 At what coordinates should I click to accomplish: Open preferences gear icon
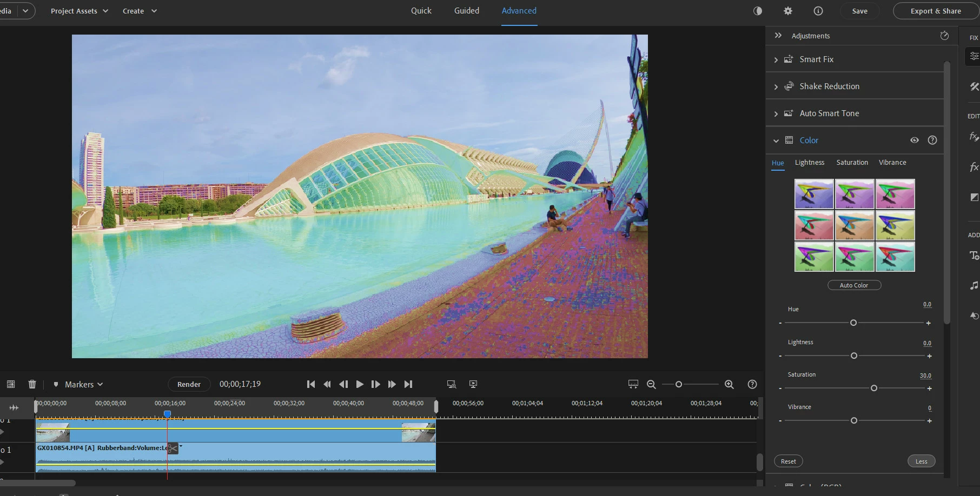[788, 11]
